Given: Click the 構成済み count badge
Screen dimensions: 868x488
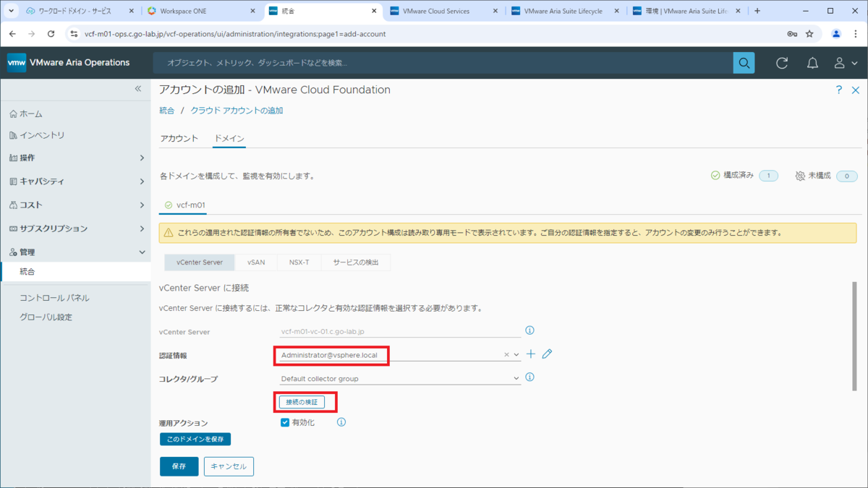Looking at the screenshot, I should point(768,176).
